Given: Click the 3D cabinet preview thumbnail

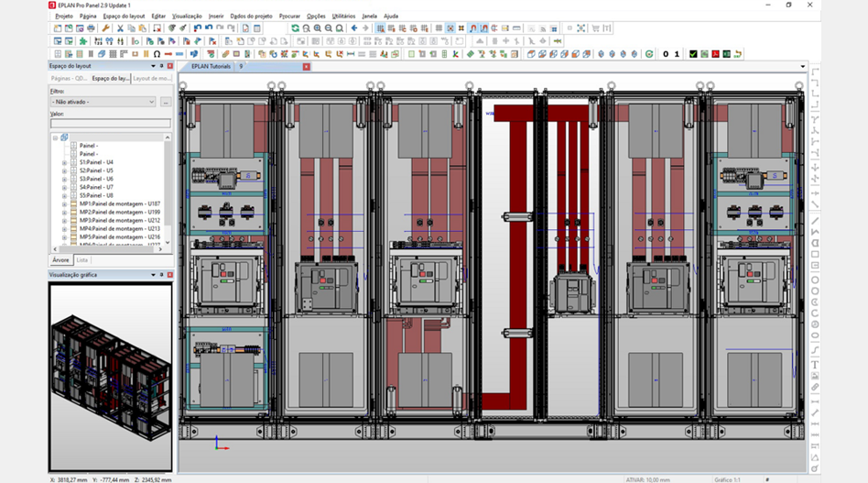Looking at the screenshot, I should pyautogui.click(x=110, y=376).
